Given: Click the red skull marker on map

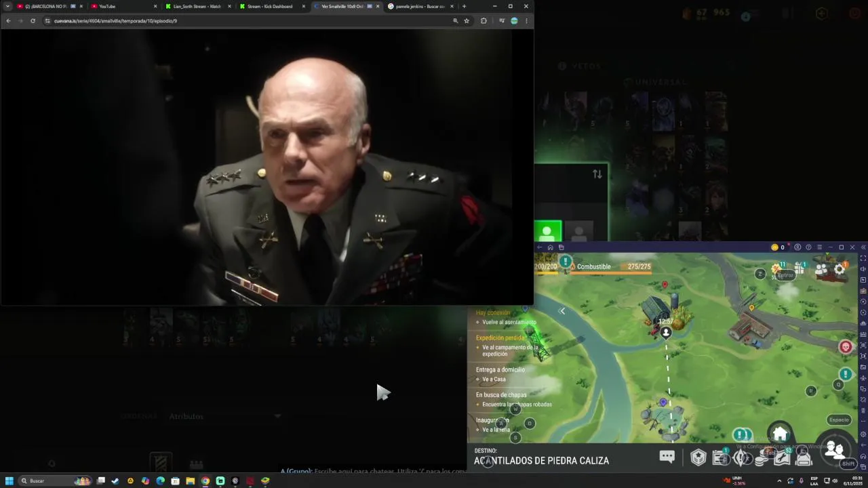Looking at the screenshot, I should point(845,347).
